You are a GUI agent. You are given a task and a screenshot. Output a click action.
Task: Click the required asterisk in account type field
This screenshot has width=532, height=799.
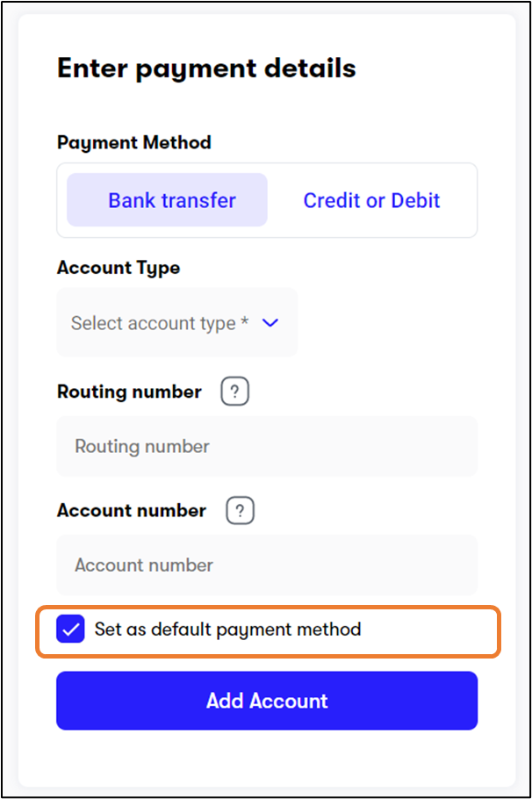(x=245, y=323)
